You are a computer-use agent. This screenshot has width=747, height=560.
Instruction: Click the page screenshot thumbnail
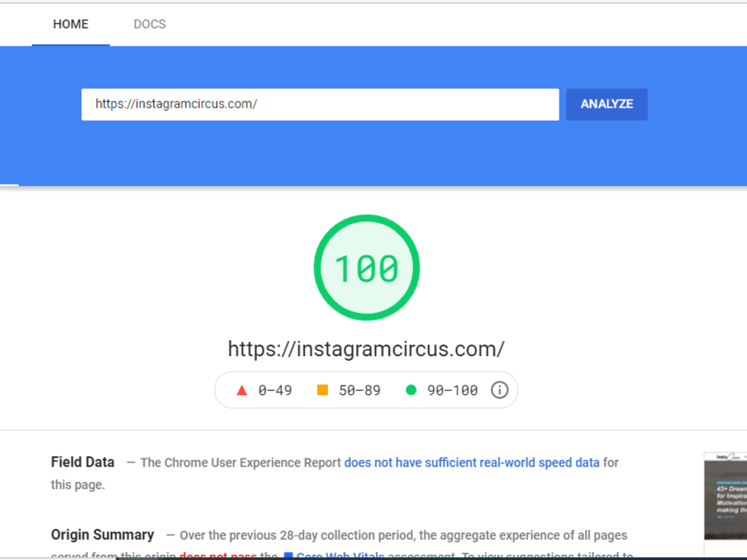pyautogui.click(x=725, y=496)
